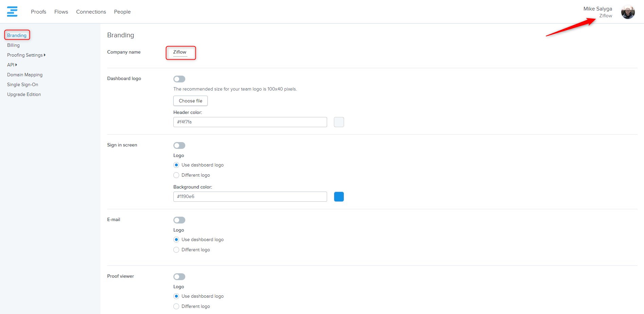Expand the API sidebar section
Viewport: 644px width, 314px height.
12,65
